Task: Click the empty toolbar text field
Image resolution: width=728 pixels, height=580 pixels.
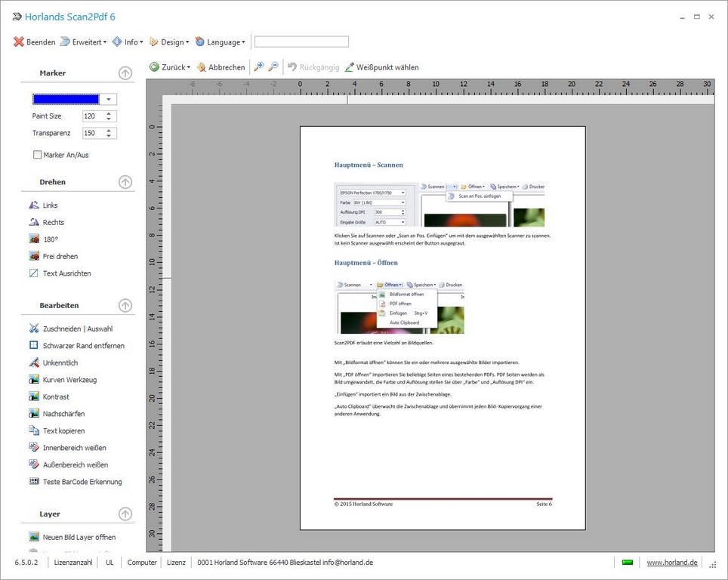Action: [x=301, y=42]
